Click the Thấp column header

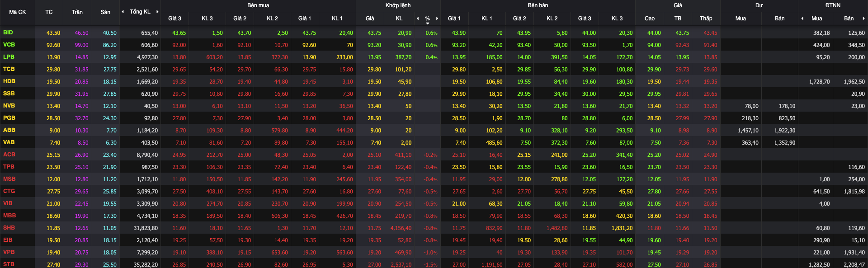click(706, 19)
